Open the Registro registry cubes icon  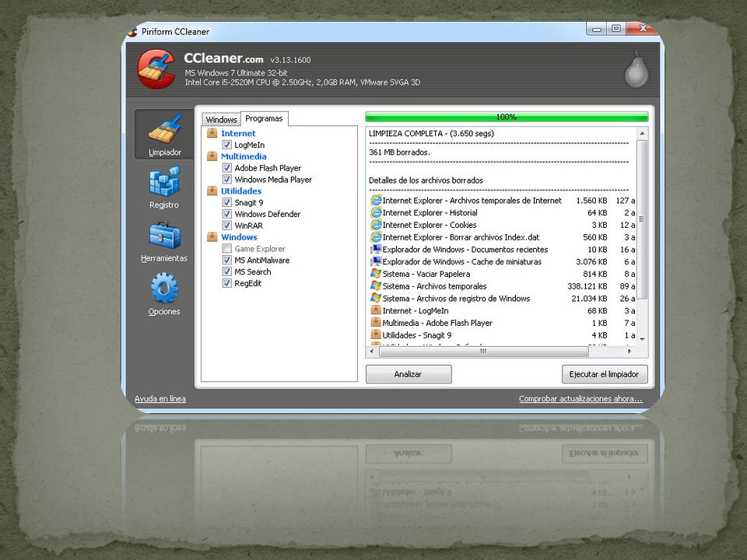click(x=164, y=181)
